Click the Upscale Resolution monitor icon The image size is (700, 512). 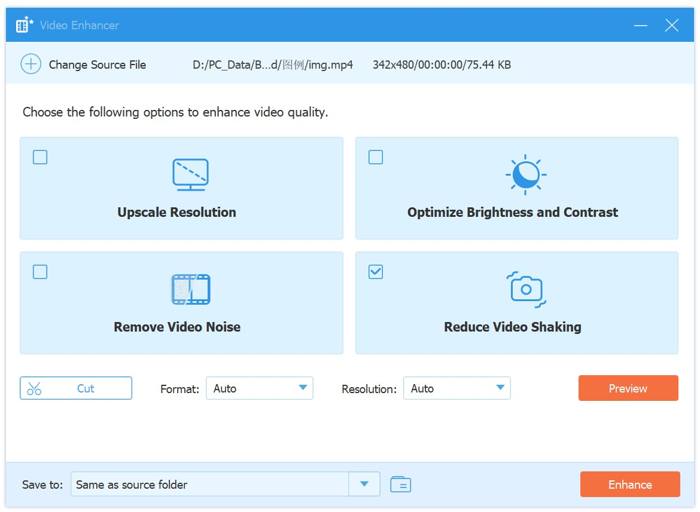pos(191,175)
